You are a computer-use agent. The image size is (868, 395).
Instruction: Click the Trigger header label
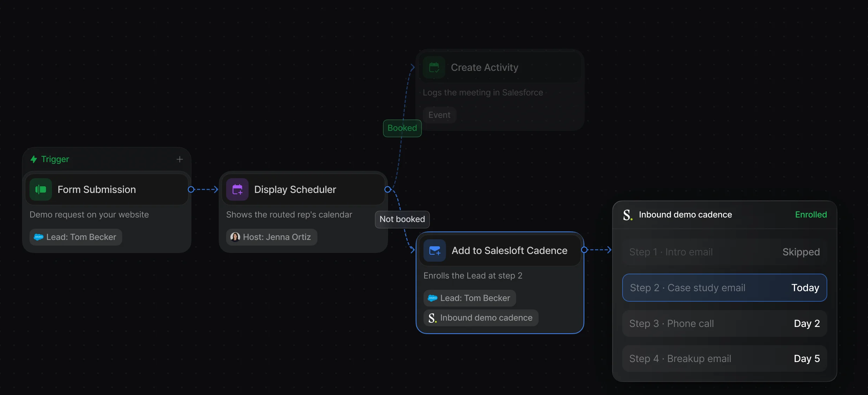[55, 159]
